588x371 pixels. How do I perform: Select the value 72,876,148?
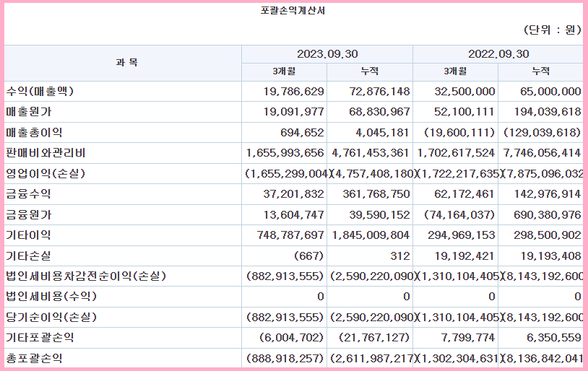click(x=379, y=92)
